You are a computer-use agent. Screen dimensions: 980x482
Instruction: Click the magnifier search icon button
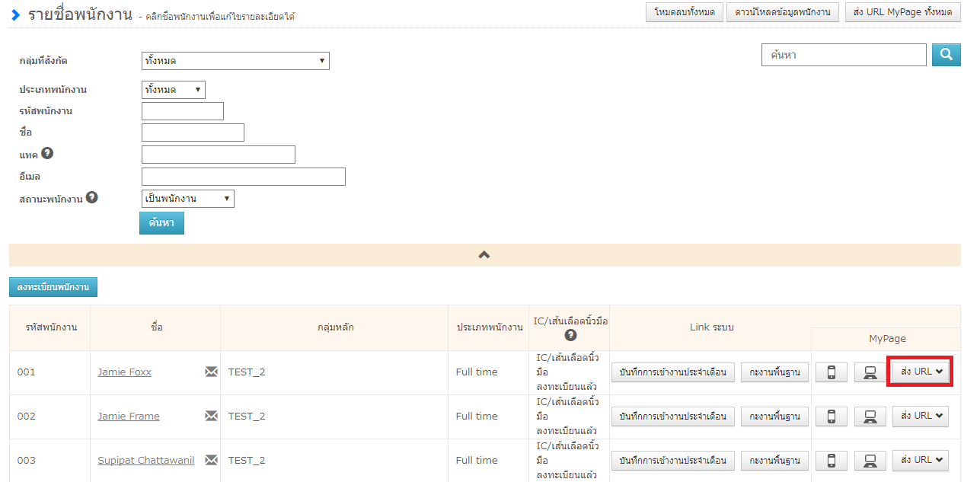coord(946,55)
